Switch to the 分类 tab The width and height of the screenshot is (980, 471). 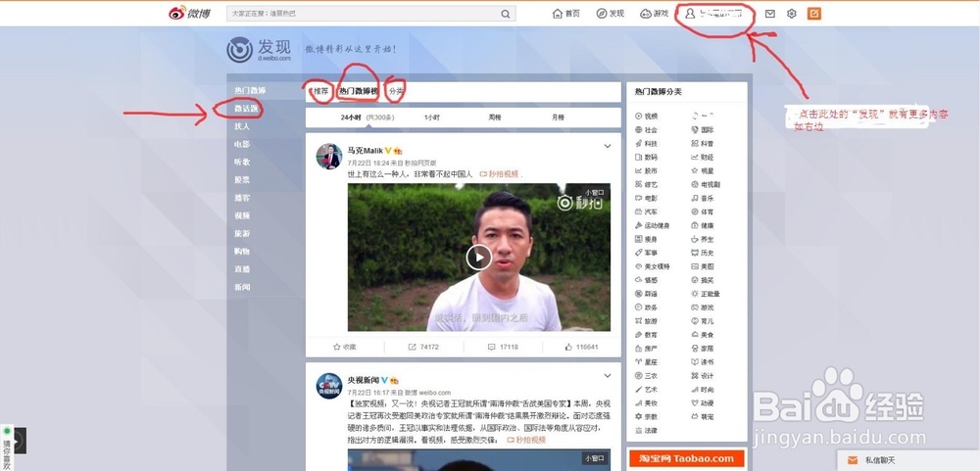click(x=396, y=92)
